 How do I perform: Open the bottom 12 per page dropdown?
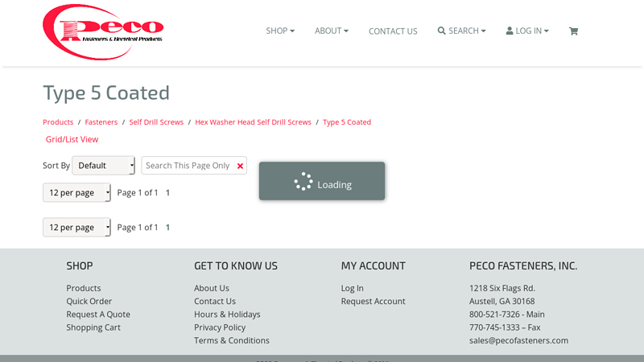tap(77, 228)
